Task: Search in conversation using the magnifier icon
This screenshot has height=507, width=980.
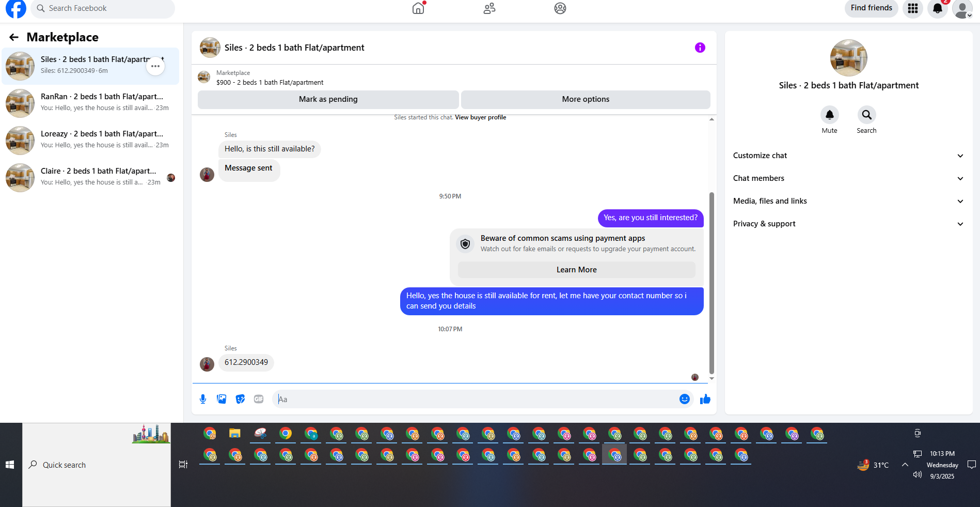Action: coord(867,115)
